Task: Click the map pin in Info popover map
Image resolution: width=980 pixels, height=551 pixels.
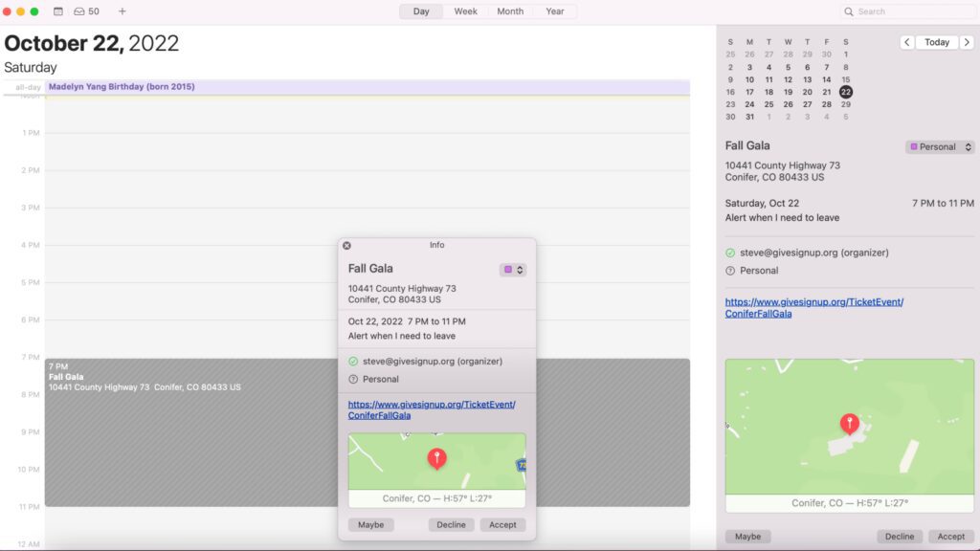Action: pyautogui.click(x=436, y=458)
